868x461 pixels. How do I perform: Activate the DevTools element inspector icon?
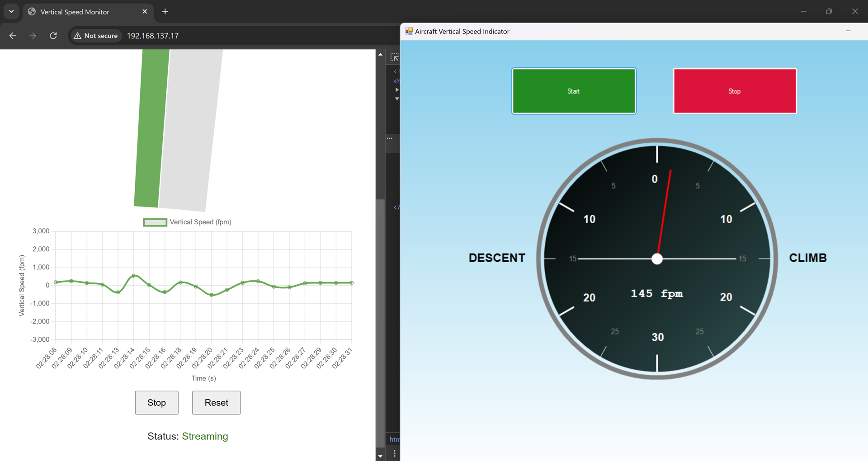coord(394,57)
